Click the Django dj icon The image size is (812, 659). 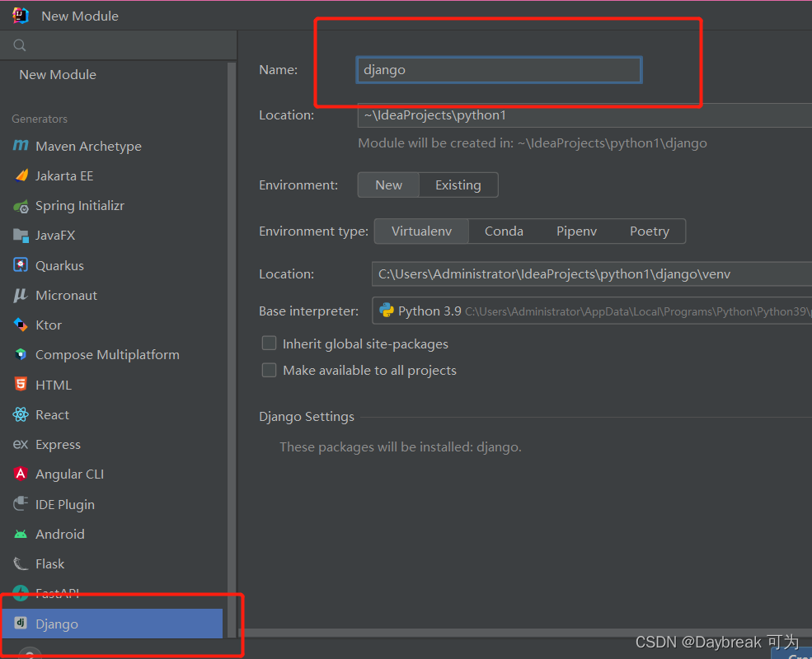coord(20,623)
